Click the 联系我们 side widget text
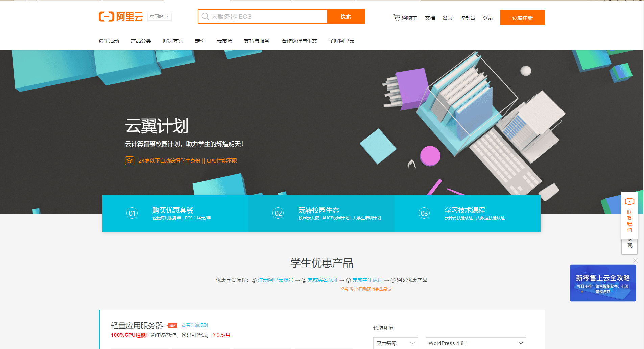The height and width of the screenshot is (349, 644). (x=629, y=221)
